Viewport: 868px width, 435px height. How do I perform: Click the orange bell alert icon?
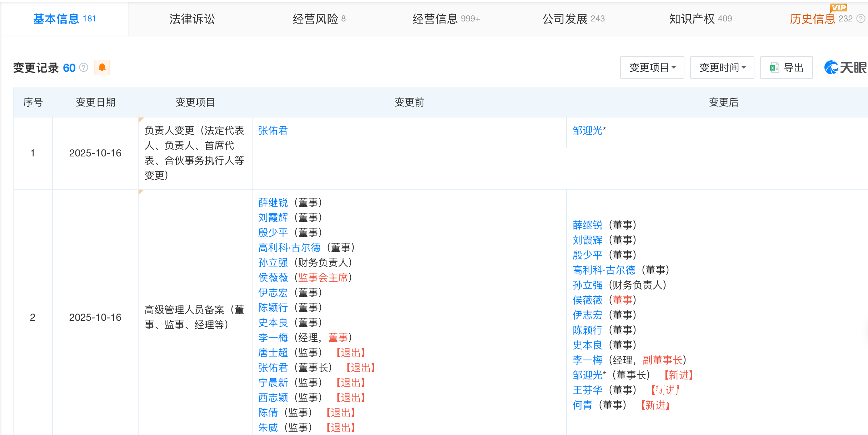point(102,67)
